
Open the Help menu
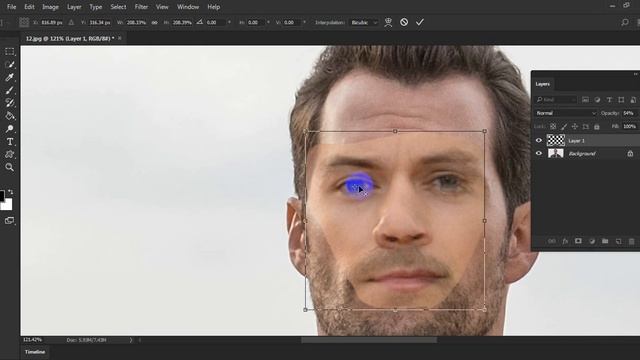213,7
